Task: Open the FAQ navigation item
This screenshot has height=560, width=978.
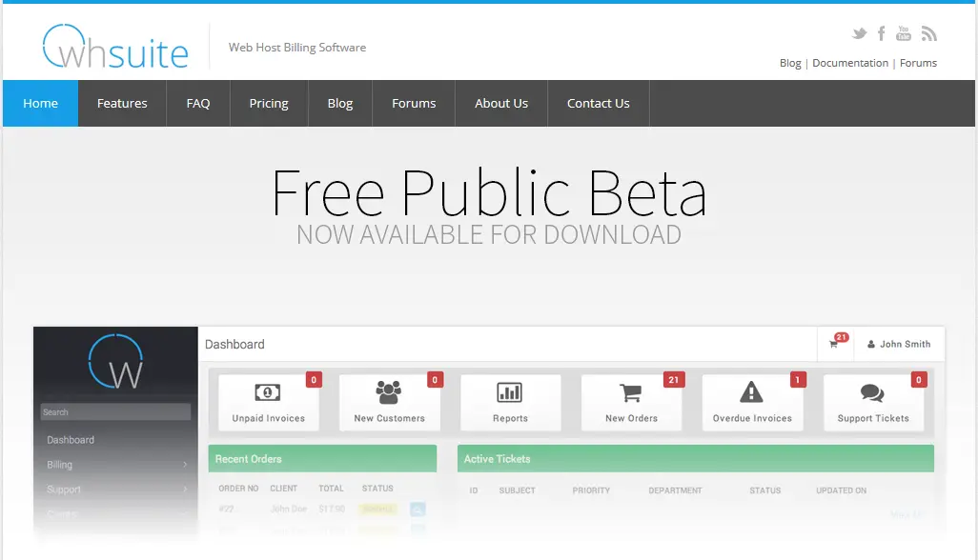Action: click(x=198, y=104)
